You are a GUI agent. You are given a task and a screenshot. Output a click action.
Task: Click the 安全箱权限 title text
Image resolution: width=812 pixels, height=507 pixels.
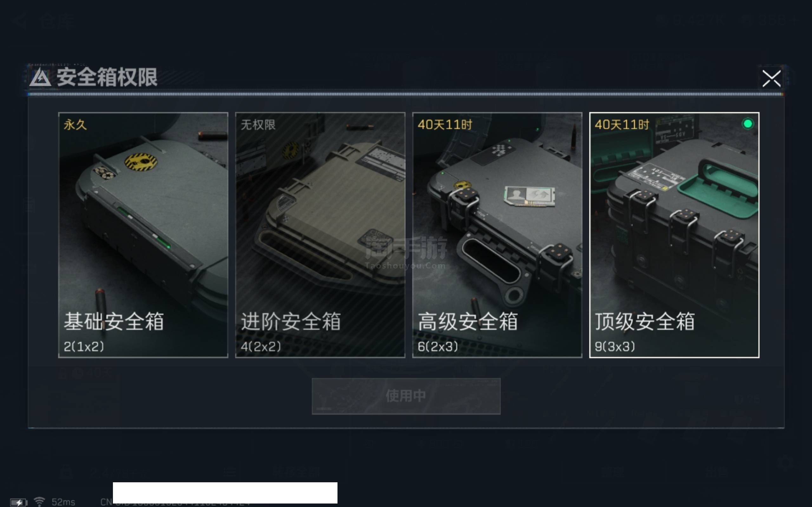pyautogui.click(x=107, y=77)
